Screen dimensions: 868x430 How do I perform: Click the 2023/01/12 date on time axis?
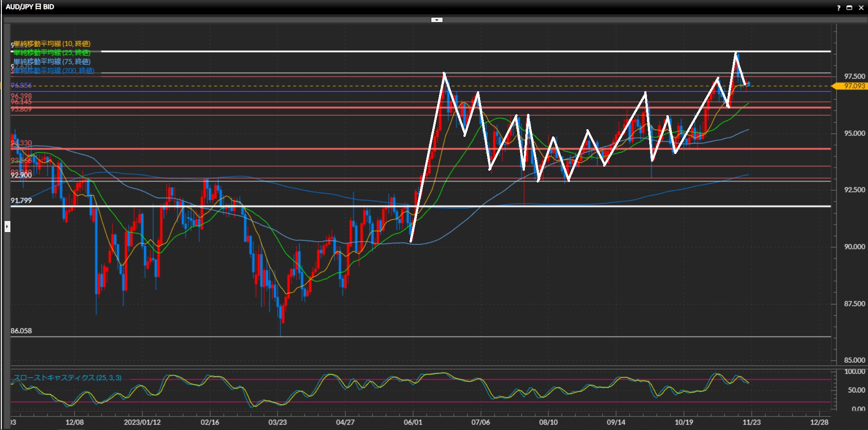point(142,422)
